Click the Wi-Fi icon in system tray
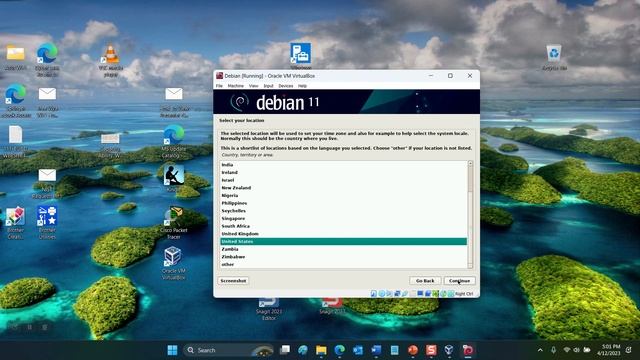 click(567, 350)
